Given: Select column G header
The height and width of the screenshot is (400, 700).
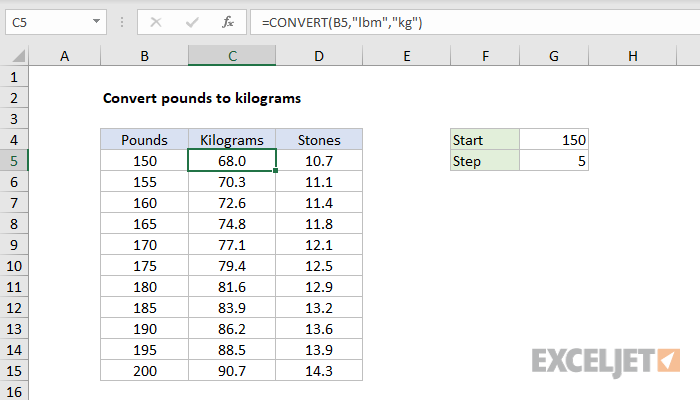Looking at the screenshot, I should [554, 56].
